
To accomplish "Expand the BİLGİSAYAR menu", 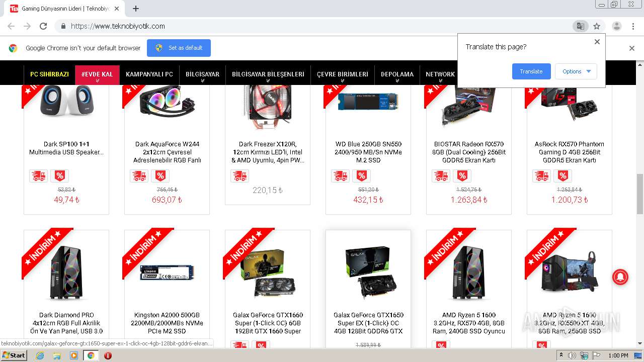I will coord(202,74).
